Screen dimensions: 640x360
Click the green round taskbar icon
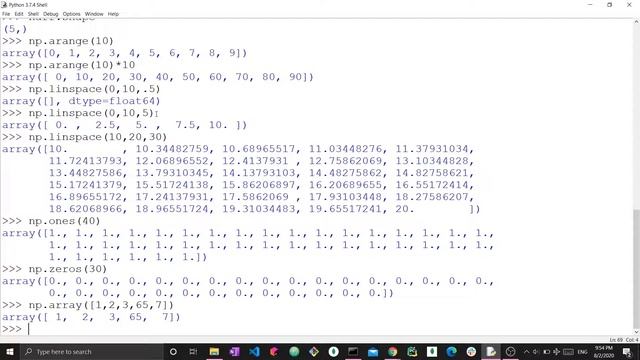(294, 351)
